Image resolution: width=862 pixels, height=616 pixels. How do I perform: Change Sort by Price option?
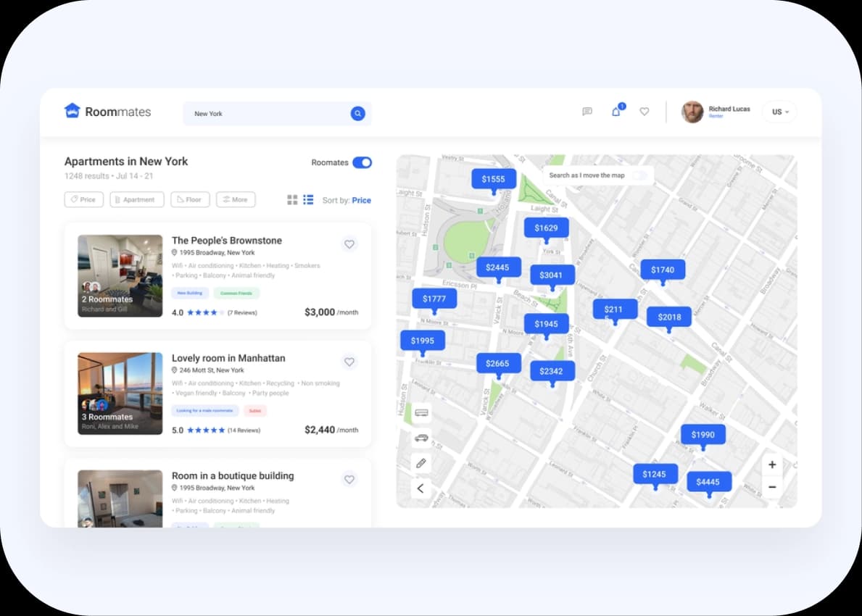click(361, 200)
